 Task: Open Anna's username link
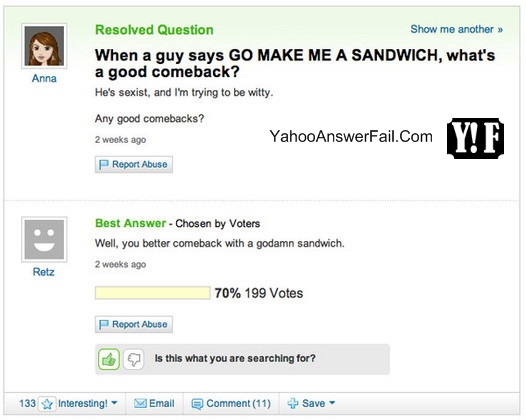44,78
